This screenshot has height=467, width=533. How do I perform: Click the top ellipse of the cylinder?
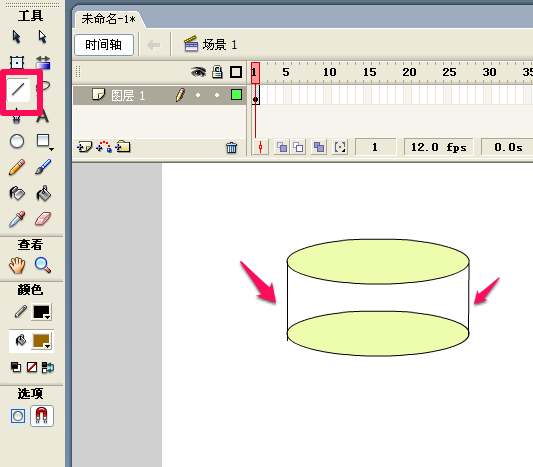tap(378, 261)
